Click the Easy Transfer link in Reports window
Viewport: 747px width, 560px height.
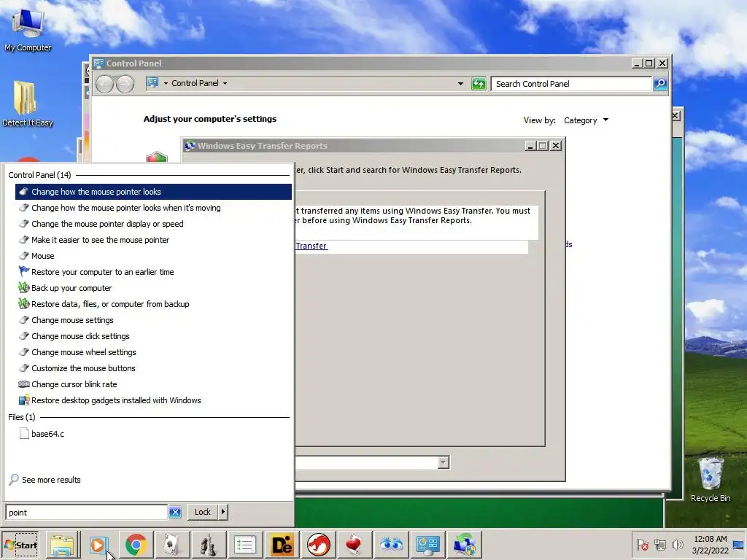(x=311, y=246)
